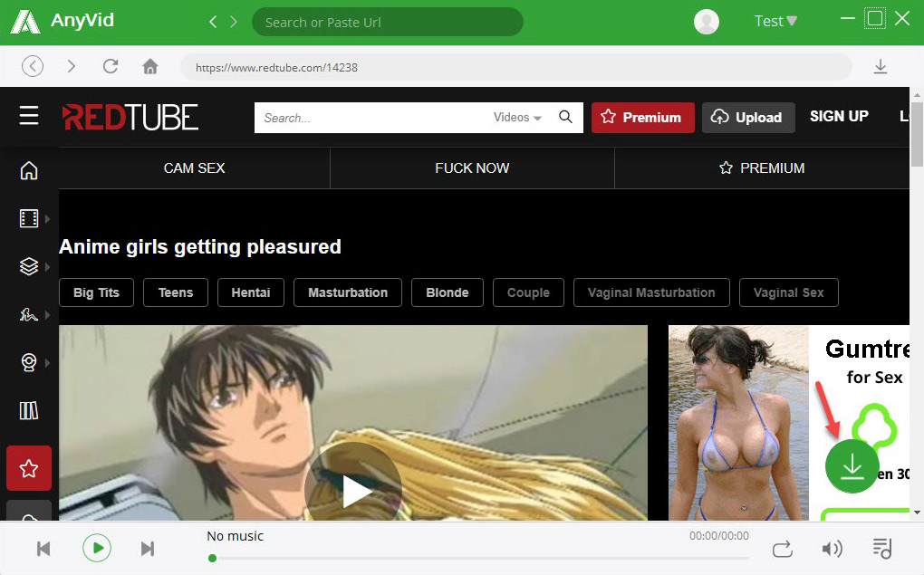Expand arrow beside the webcam icon
The width and height of the screenshot is (924, 575).
point(48,362)
